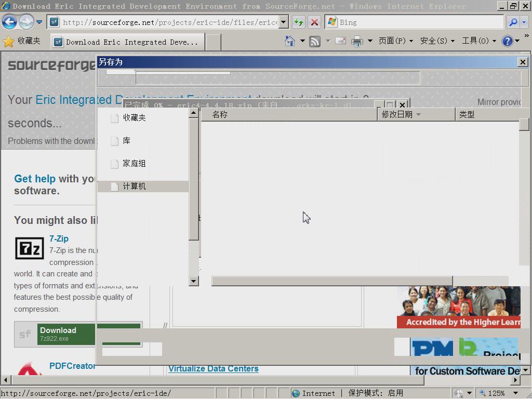Click the 125% zoom level button
Viewport: 532px width, 399px height.
pyautogui.click(x=492, y=393)
